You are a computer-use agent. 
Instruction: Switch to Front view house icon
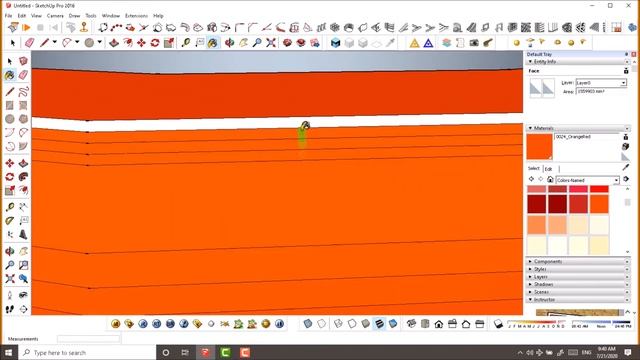coord(439,324)
